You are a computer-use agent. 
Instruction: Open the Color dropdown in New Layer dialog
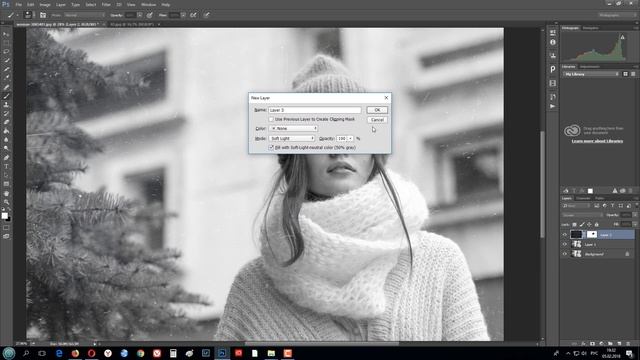tap(293, 129)
